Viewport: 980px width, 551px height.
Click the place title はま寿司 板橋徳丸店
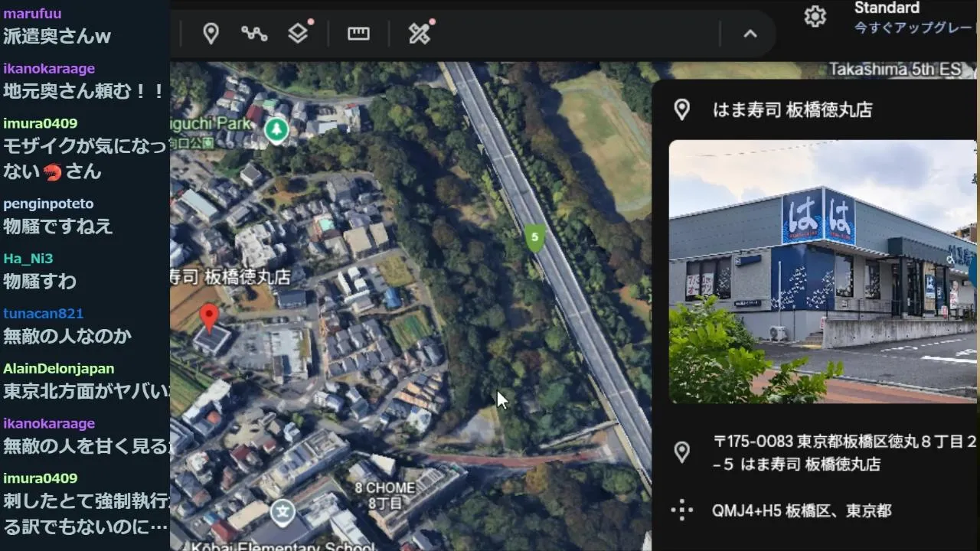pos(792,109)
